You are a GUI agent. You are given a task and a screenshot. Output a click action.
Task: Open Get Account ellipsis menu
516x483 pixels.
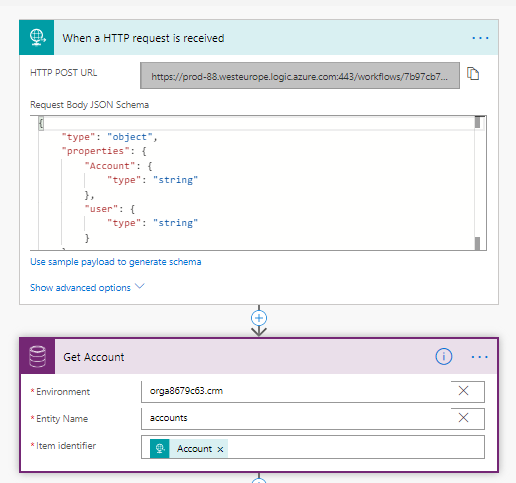click(x=480, y=357)
